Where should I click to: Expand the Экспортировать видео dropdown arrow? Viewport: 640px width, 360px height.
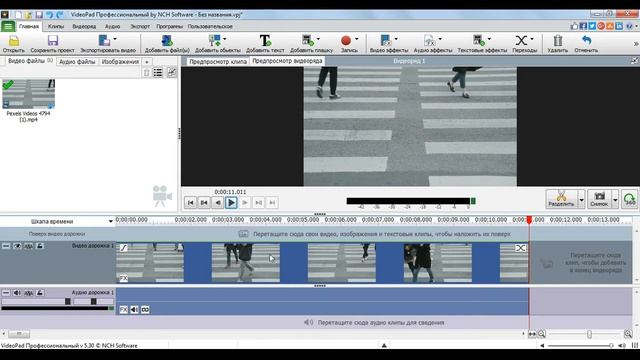pyautogui.click(x=115, y=39)
